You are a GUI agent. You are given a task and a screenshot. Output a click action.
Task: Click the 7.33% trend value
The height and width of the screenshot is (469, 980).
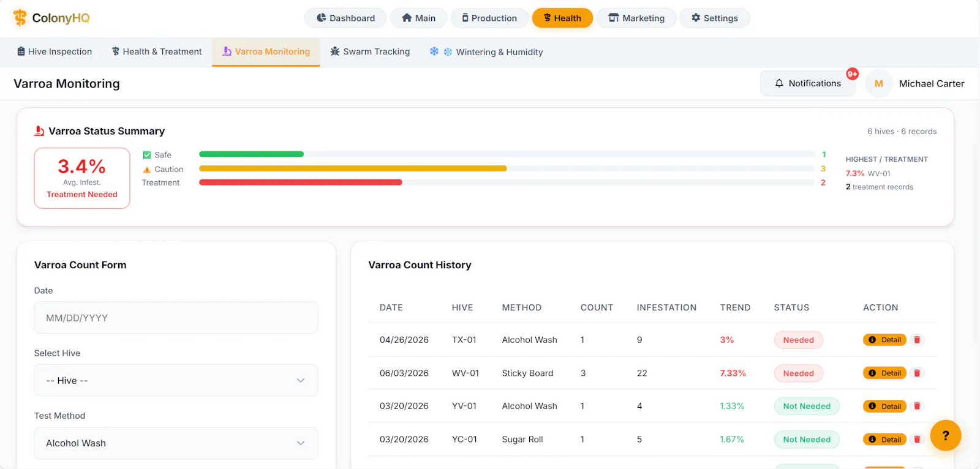click(x=733, y=373)
